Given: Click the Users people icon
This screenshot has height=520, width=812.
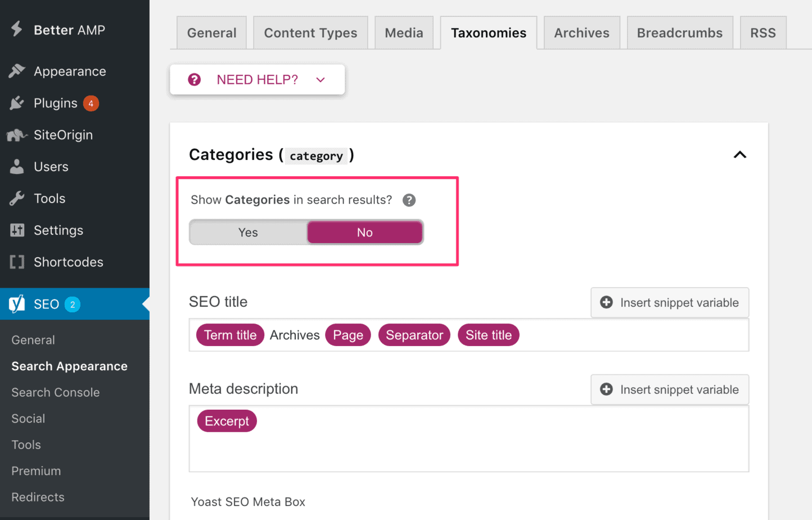Looking at the screenshot, I should 17,167.
